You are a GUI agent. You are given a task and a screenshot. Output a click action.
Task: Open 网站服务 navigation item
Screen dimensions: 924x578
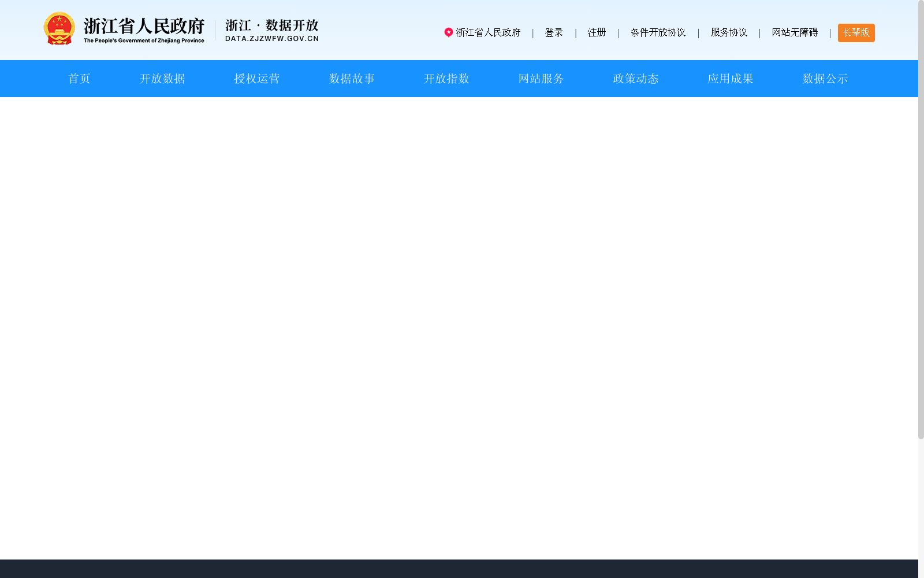tap(541, 79)
